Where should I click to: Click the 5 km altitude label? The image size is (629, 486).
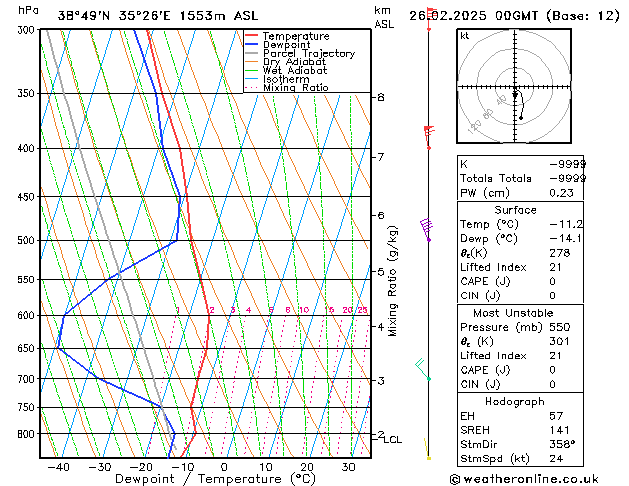(x=381, y=272)
